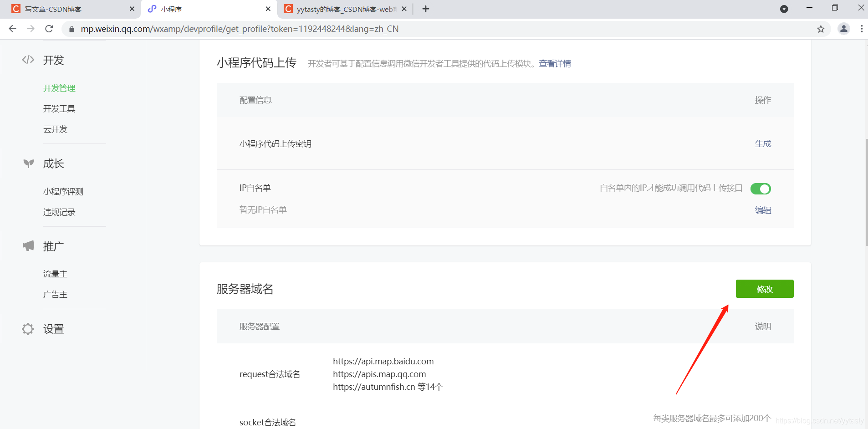The height and width of the screenshot is (429, 868).
Task: Open 广告主 in the sidebar
Action: [55, 294]
